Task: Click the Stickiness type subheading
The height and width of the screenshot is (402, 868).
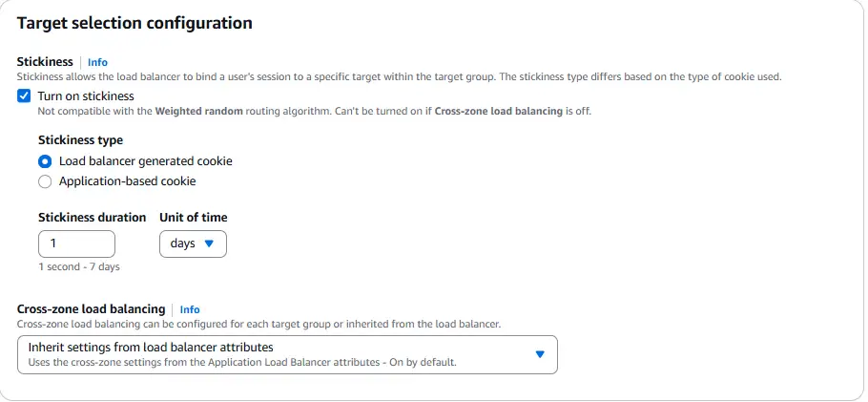Action: tap(81, 139)
